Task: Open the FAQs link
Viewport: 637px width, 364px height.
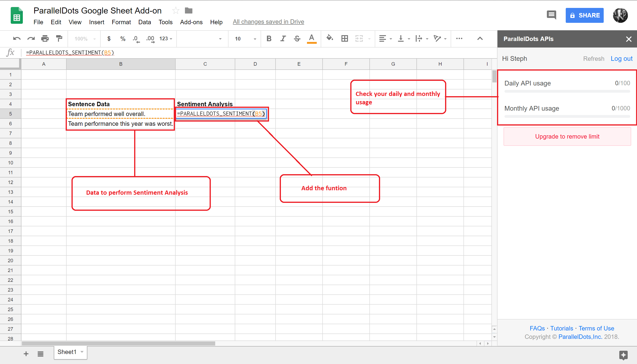Action: (x=537, y=328)
